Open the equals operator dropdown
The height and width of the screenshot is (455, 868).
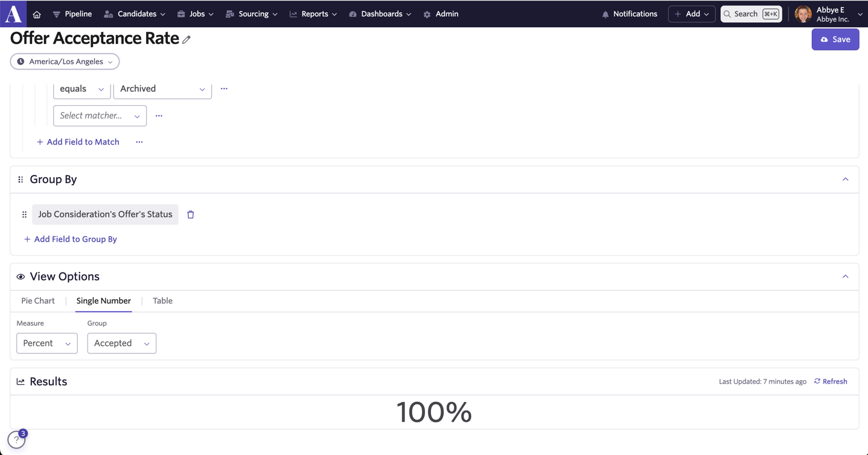[x=81, y=89]
